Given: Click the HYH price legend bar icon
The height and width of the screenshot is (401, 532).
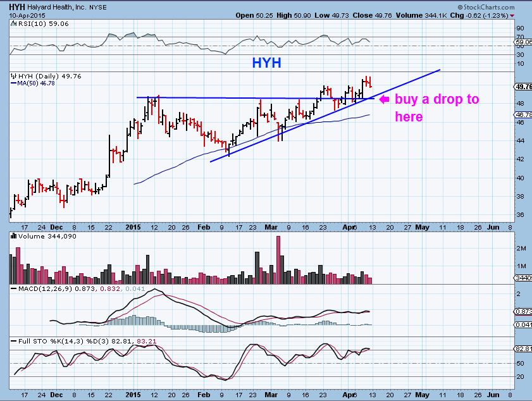Looking at the screenshot, I should [x=14, y=76].
